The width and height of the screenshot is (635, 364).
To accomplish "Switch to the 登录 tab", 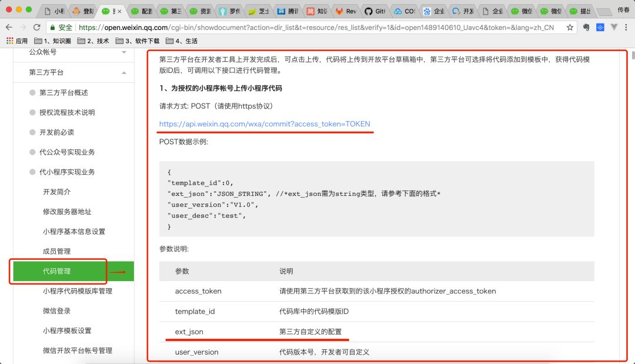I will [83, 11].
